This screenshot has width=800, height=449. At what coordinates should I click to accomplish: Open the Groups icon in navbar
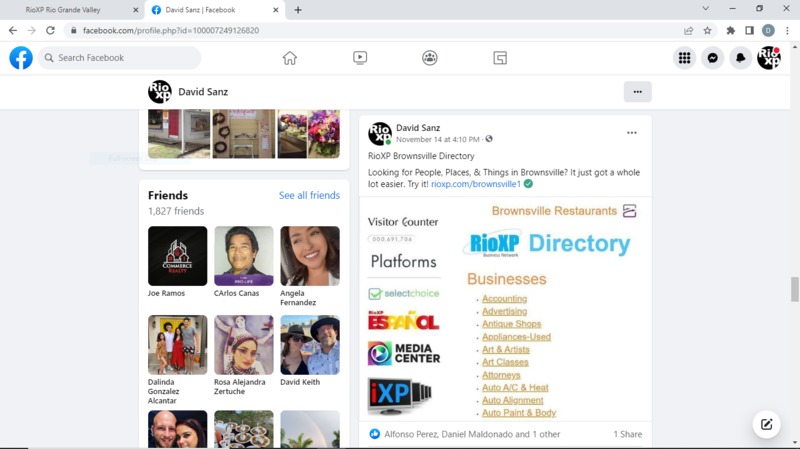pyautogui.click(x=430, y=58)
